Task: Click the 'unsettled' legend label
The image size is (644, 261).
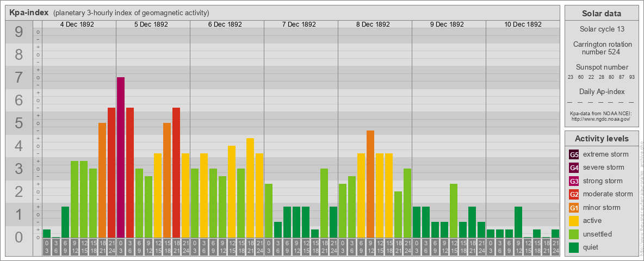Action: [x=598, y=234]
